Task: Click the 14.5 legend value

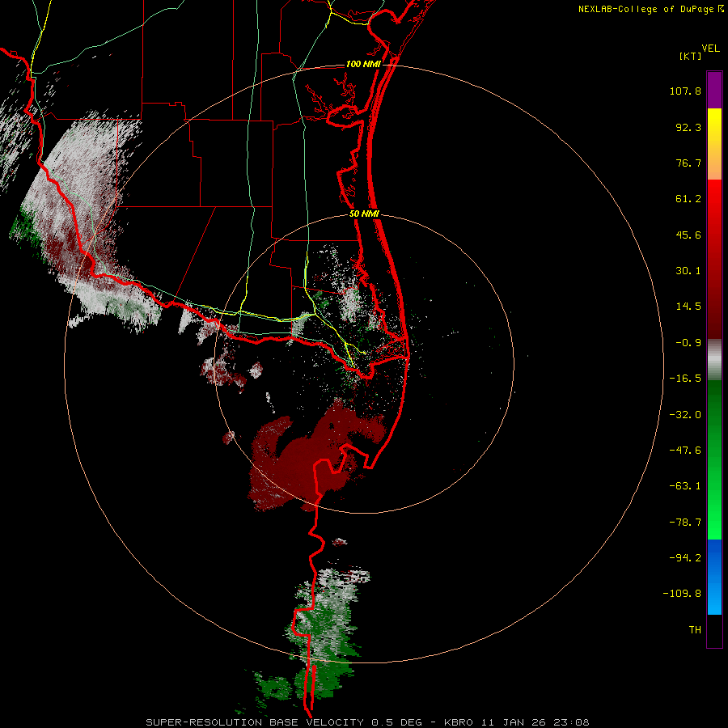Action: point(688,307)
